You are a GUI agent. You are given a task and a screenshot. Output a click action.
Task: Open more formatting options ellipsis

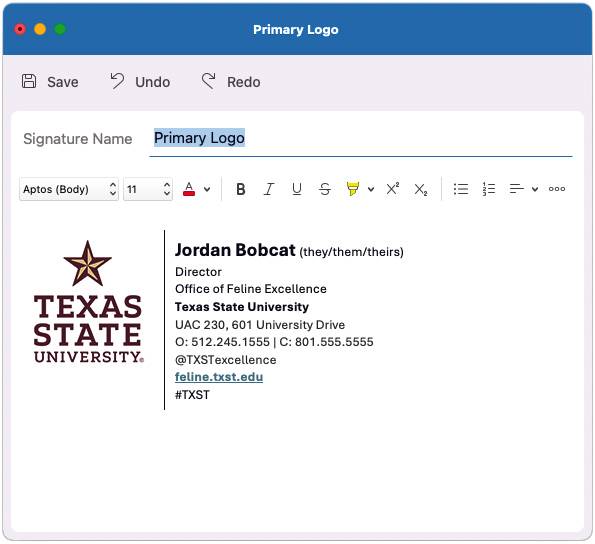[x=557, y=189]
